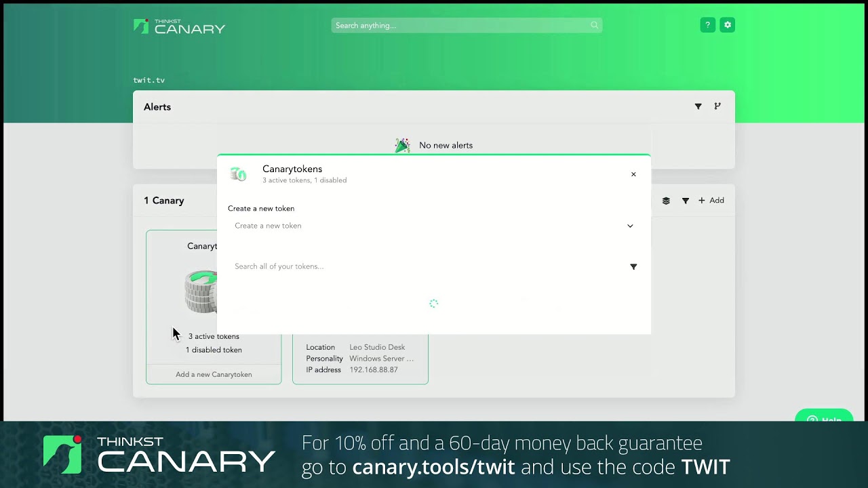Open the settings gear icon
The image size is (868, 488).
point(728,25)
